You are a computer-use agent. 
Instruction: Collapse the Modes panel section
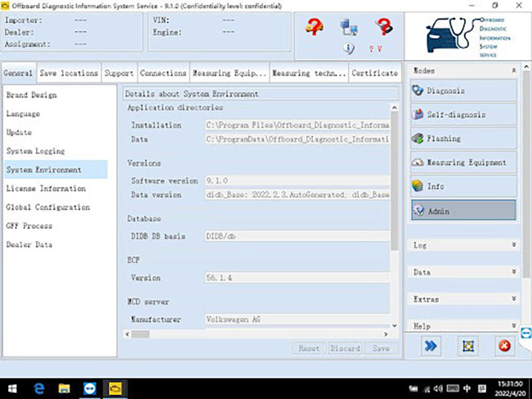click(x=513, y=70)
